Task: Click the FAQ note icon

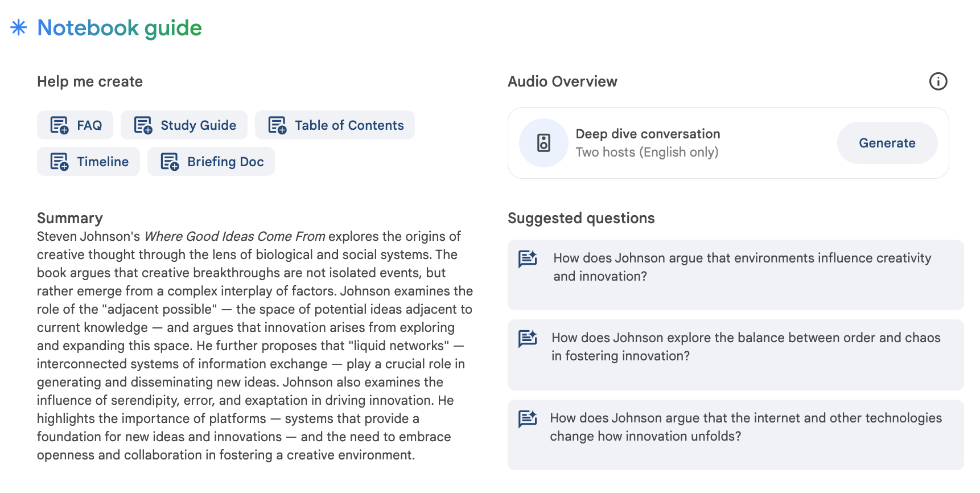Action: tap(59, 125)
